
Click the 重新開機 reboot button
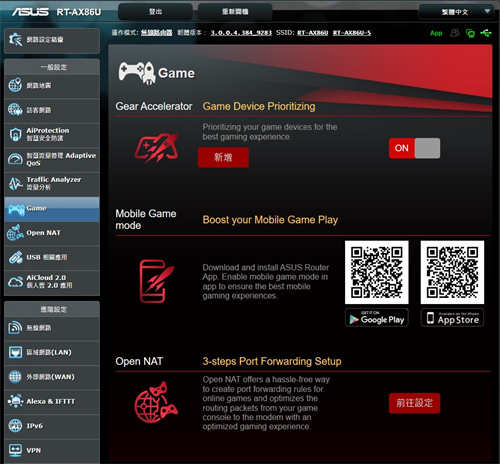point(235,12)
